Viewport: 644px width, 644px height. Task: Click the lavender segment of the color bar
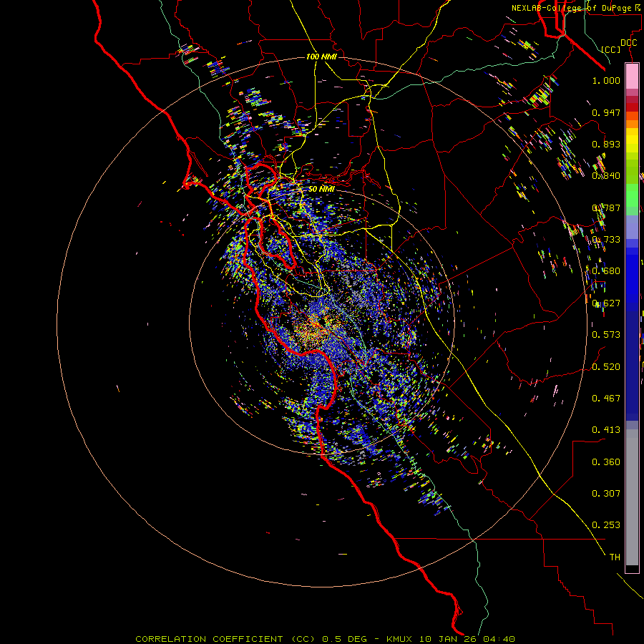coord(632,227)
